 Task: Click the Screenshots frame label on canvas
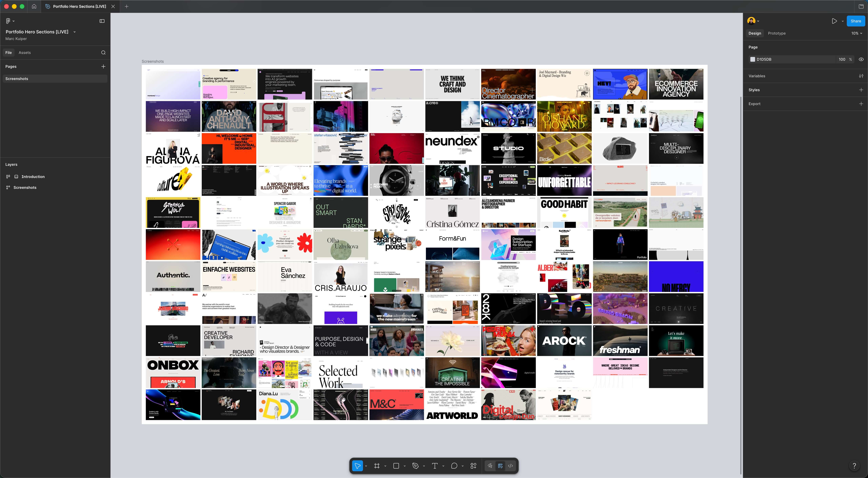coord(153,61)
